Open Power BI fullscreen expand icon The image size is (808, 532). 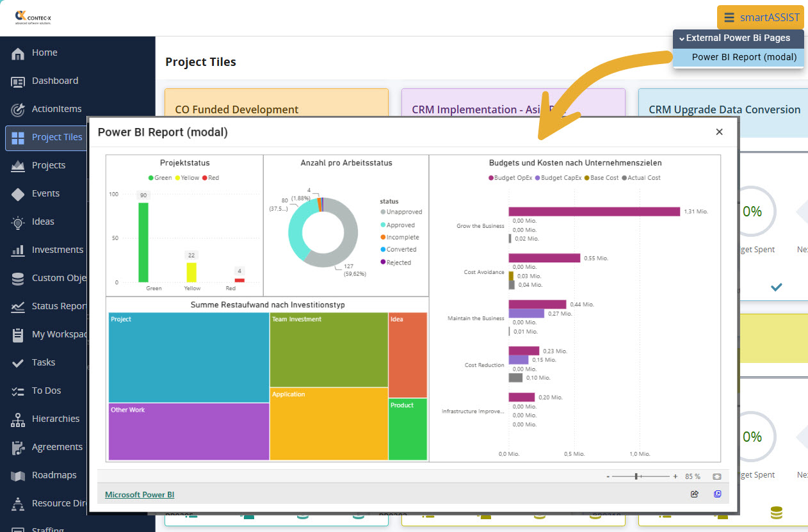tap(718, 494)
